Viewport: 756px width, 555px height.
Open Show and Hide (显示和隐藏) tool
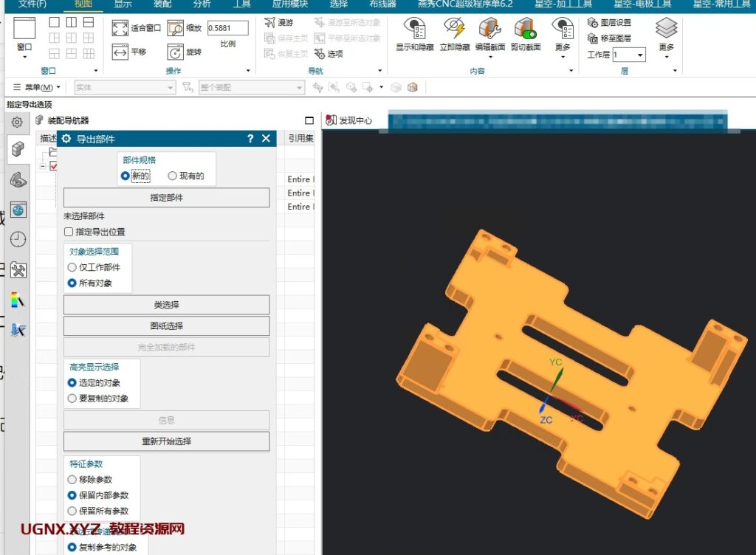(414, 29)
